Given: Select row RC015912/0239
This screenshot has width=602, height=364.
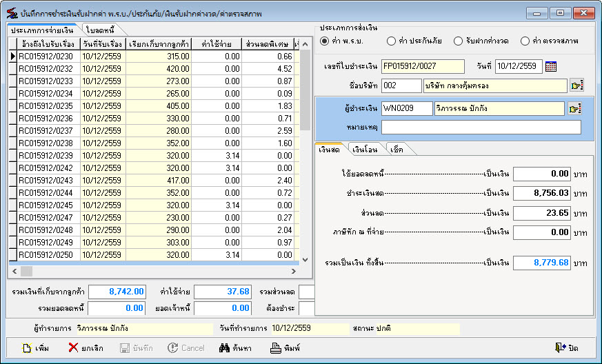Looking at the screenshot, I should click(x=155, y=156).
